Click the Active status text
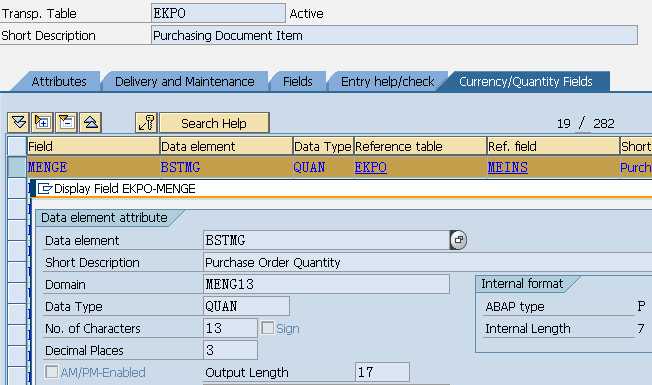 (x=306, y=14)
